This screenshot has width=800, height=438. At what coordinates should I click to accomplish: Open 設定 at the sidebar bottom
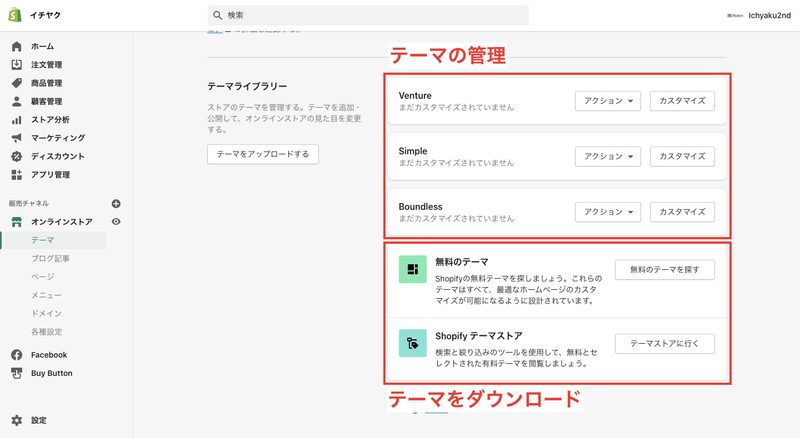pyautogui.click(x=39, y=420)
